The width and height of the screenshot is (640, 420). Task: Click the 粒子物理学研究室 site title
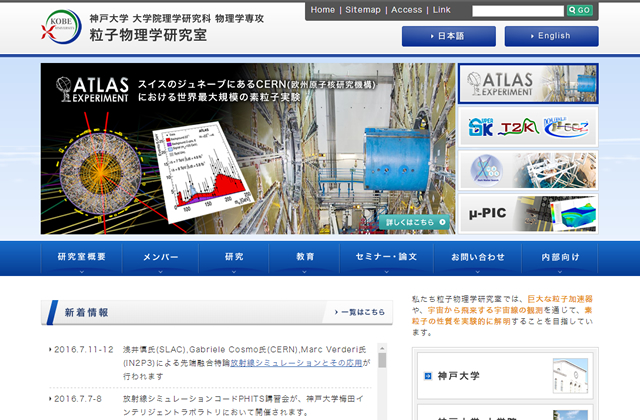pos(148,35)
